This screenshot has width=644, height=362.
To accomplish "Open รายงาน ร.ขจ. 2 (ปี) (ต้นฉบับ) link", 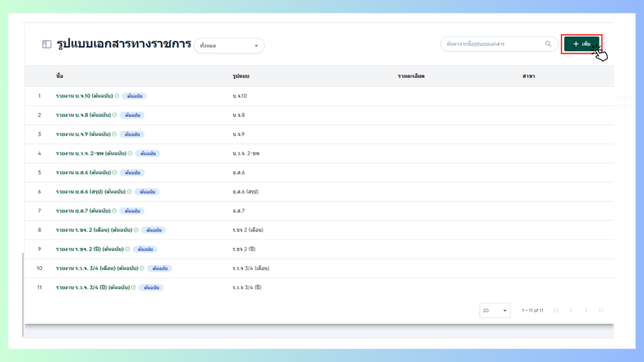I will click(90, 249).
